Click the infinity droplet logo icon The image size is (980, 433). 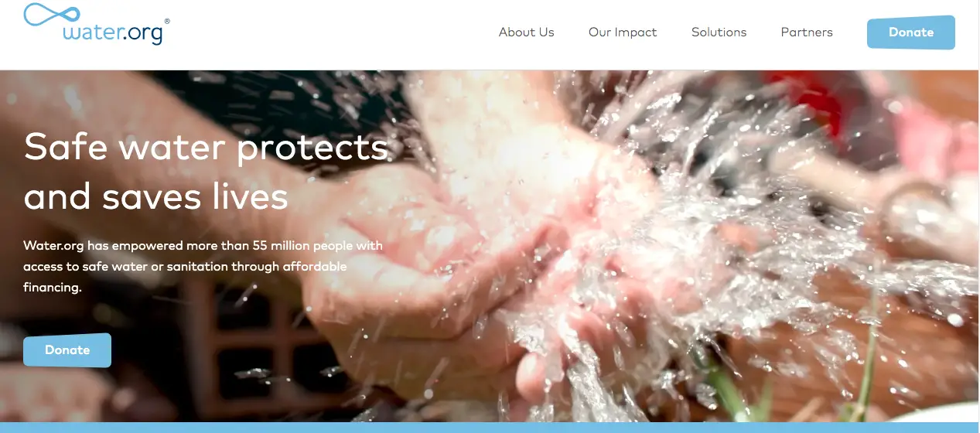53,14
